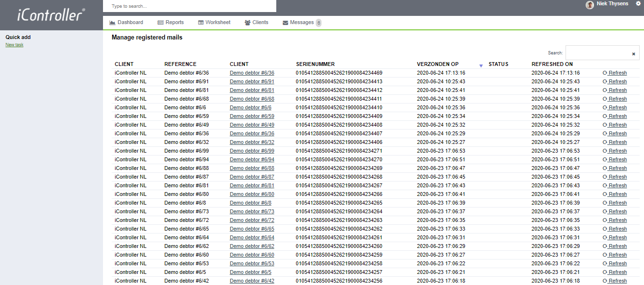Image resolution: width=644 pixels, height=285 pixels.
Task: Sort table by the Serienummer column
Action: pos(315,64)
